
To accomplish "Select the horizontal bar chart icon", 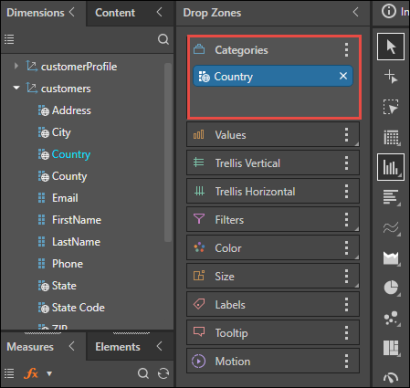I will pos(391,197).
